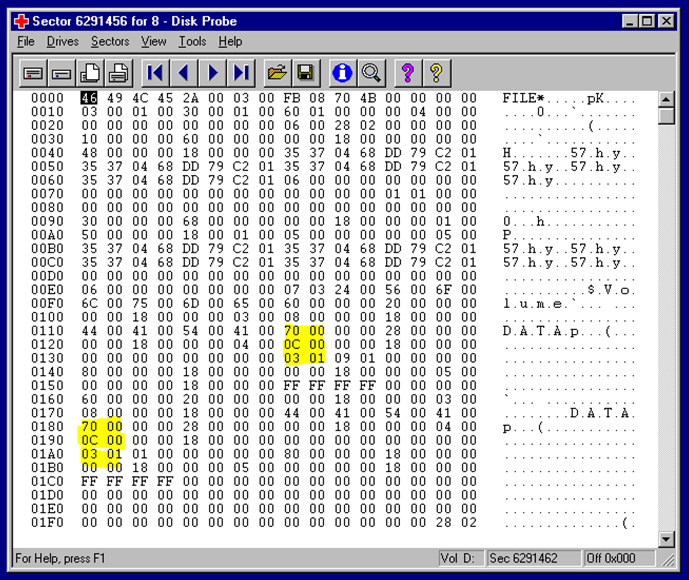Click the Off 0x000 status field

(619, 558)
